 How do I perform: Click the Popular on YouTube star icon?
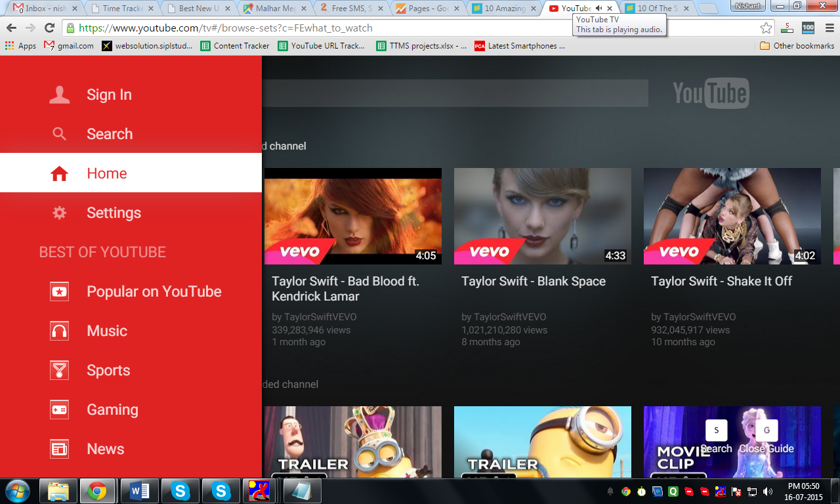pos(59,291)
